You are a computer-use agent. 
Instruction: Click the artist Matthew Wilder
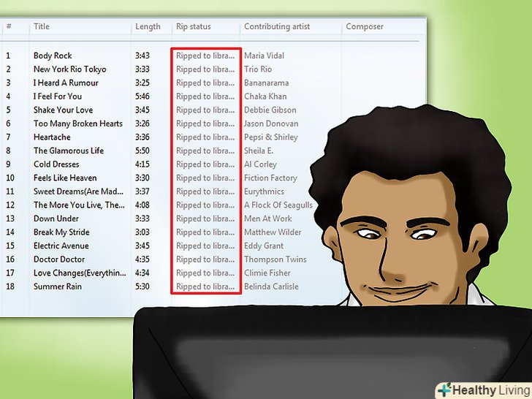pyautogui.click(x=273, y=232)
